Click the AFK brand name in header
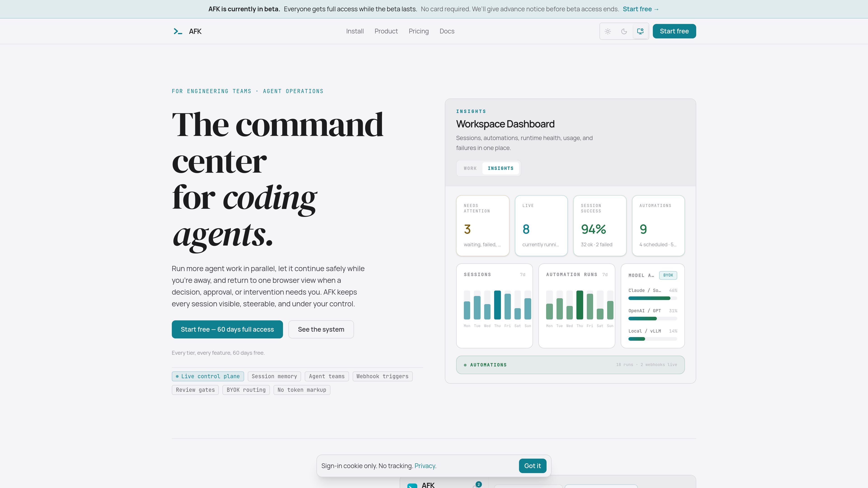Viewport: 868px width, 488px height. click(x=195, y=31)
